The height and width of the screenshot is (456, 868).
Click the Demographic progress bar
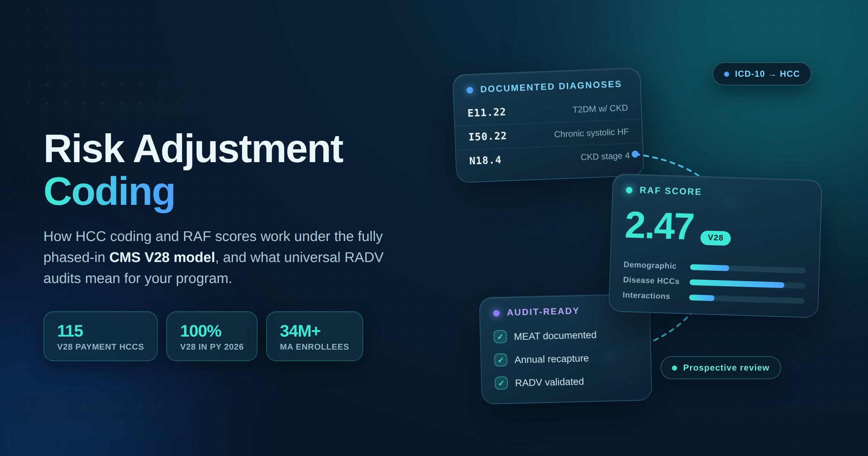748,269
